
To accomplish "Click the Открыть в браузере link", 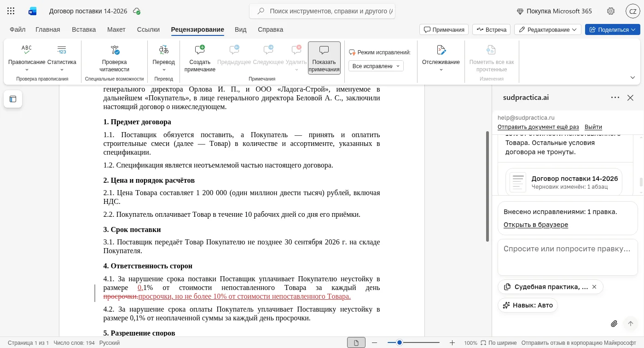I will [536, 225].
